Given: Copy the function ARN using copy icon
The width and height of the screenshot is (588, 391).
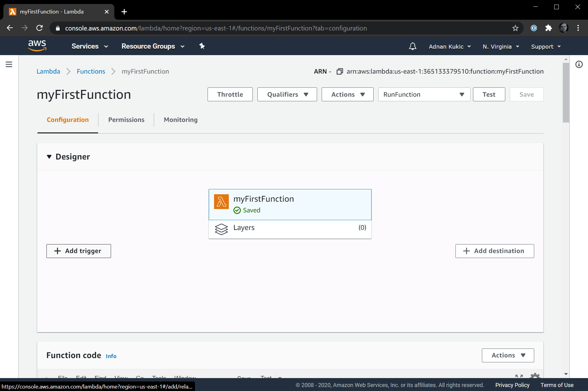Looking at the screenshot, I should click(340, 71).
